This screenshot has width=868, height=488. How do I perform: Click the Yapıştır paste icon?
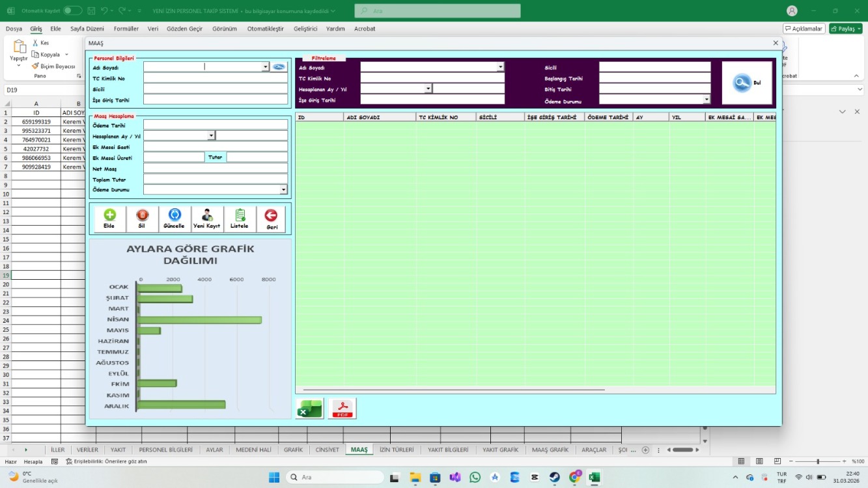tap(19, 47)
